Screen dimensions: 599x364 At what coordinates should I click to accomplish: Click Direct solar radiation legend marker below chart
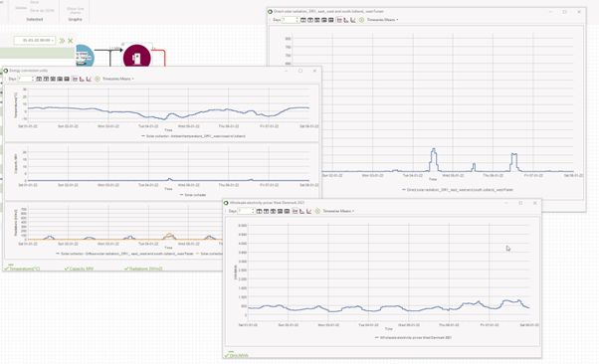tap(404, 189)
